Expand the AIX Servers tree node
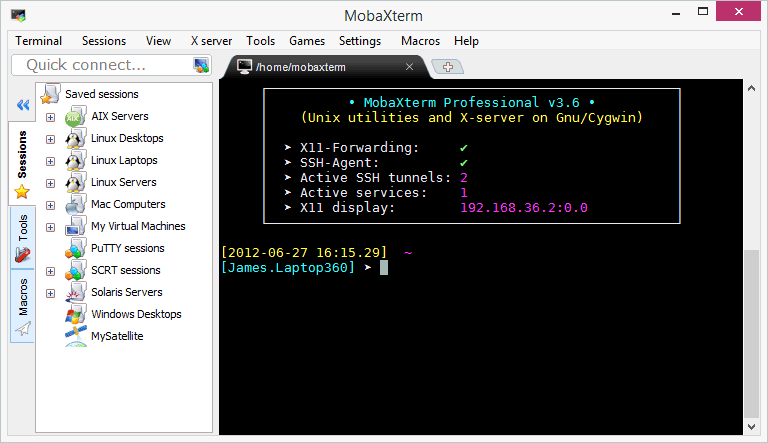Screen dimensions: 768x443 pyautogui.click(x=50, y=117)
